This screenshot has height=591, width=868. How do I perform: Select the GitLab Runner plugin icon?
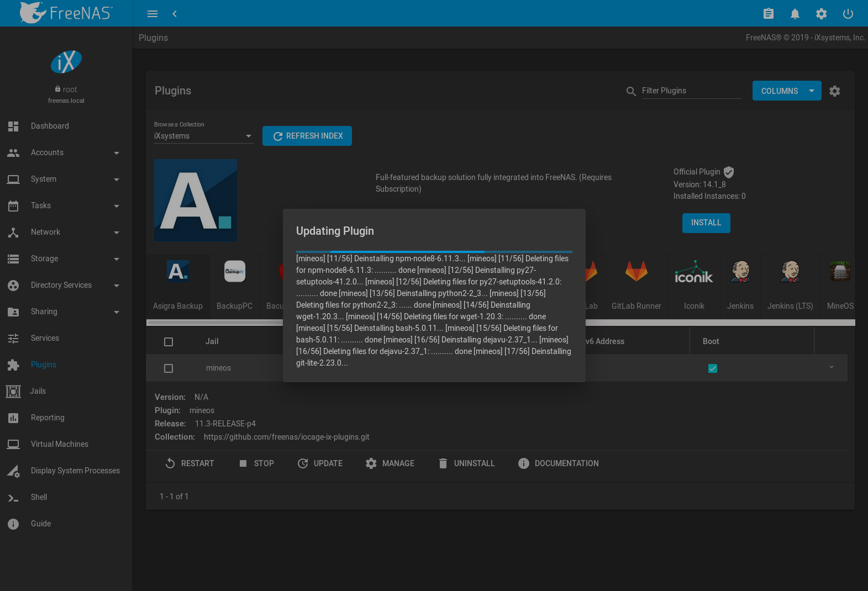636,271
